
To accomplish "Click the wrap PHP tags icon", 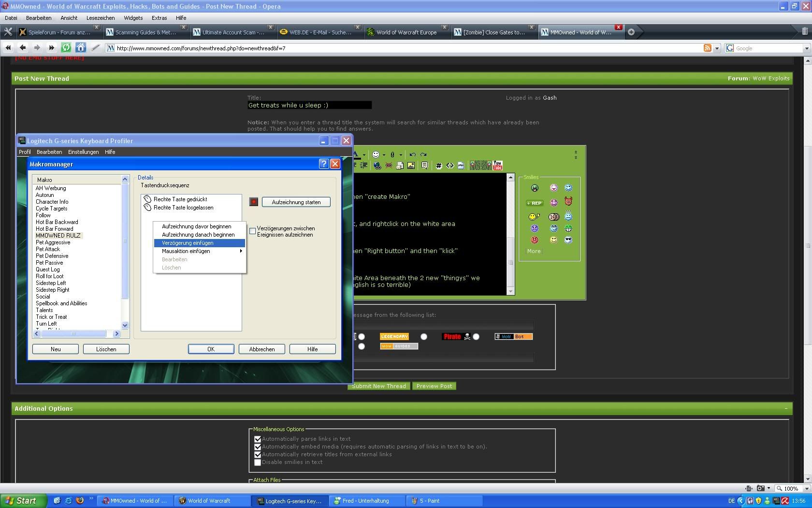I will click(x=461, y=165).
